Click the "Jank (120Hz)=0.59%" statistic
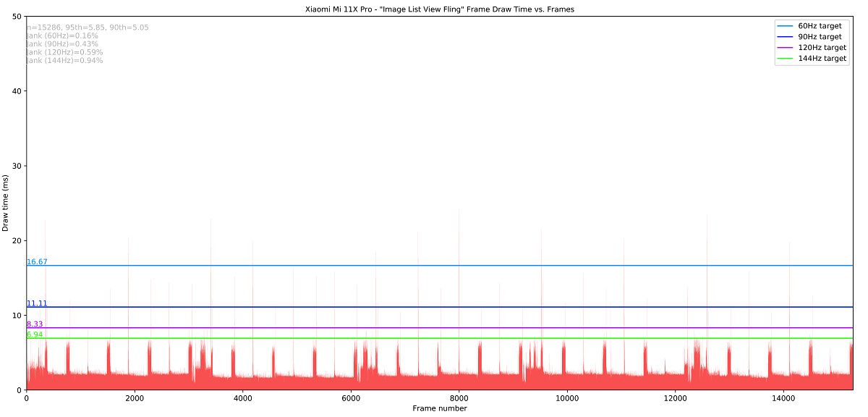 pos(65,52)
